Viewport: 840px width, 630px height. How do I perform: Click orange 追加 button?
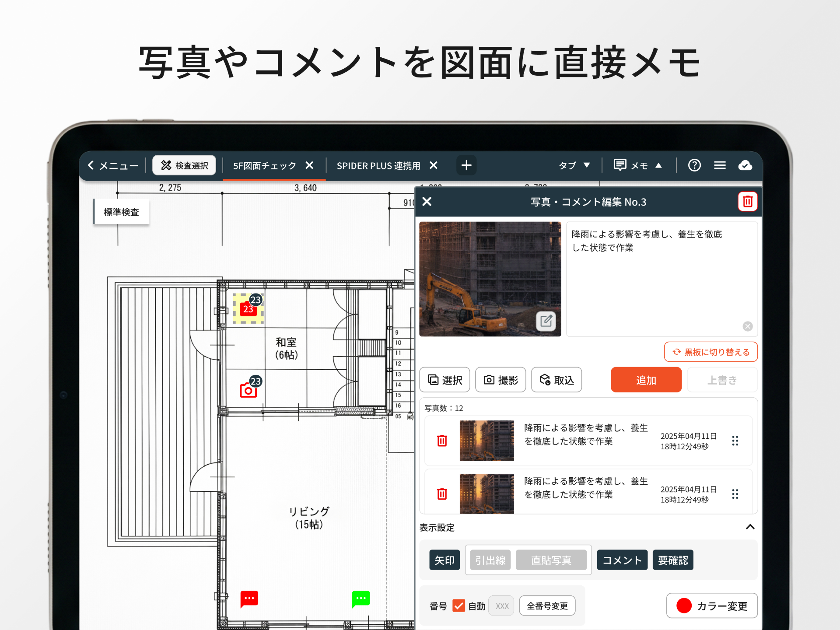[x=646, y=380]
